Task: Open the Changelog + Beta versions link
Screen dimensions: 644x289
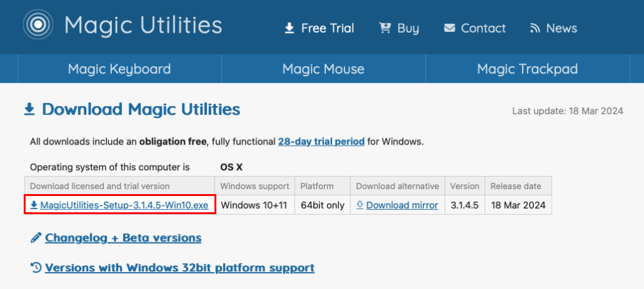Action: pyautogui.click(x=123, y=238)
